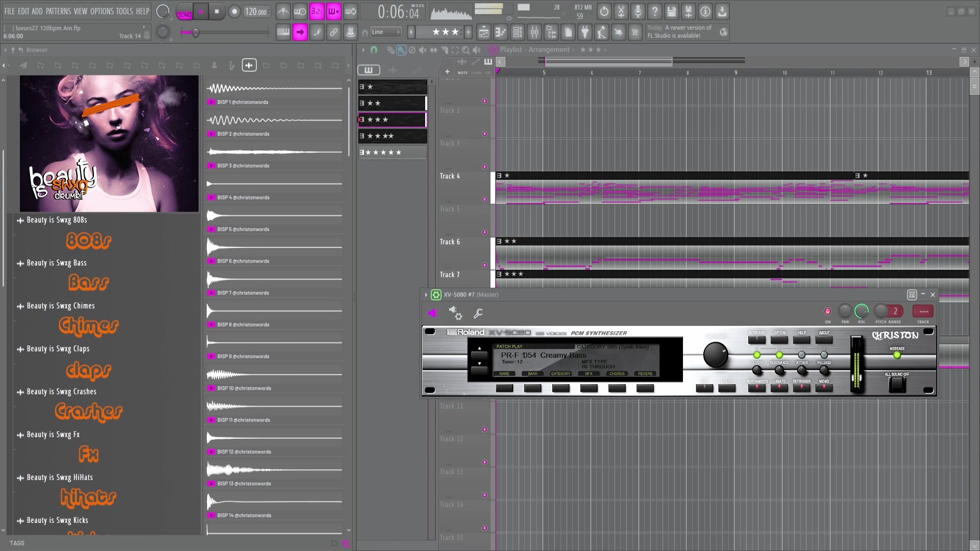The image size is (980, 551).
Task: Mute Track 4 using its dot
Action: (x=485, y=199)
